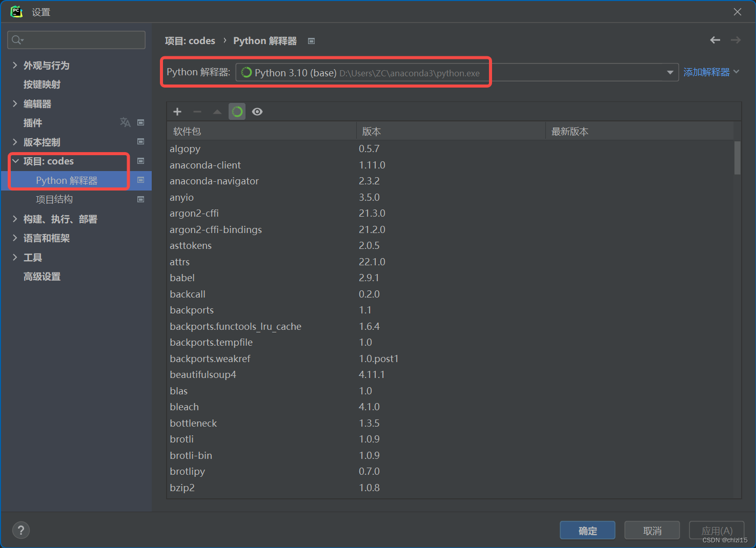
Task: Click the project-scope icon beside 项目: codes
Action: pos(141,161)
